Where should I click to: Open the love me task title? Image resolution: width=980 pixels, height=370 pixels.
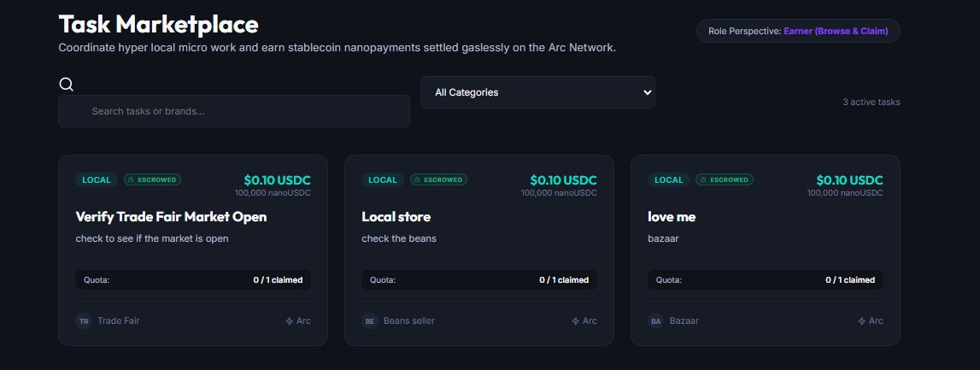tap(672, 217)
